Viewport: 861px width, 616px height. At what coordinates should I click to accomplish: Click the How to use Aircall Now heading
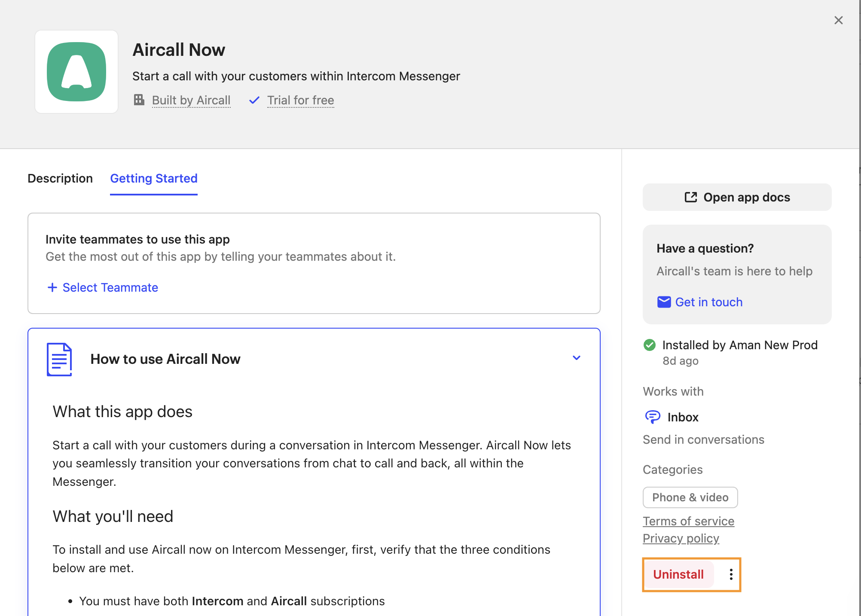[165, 359]
